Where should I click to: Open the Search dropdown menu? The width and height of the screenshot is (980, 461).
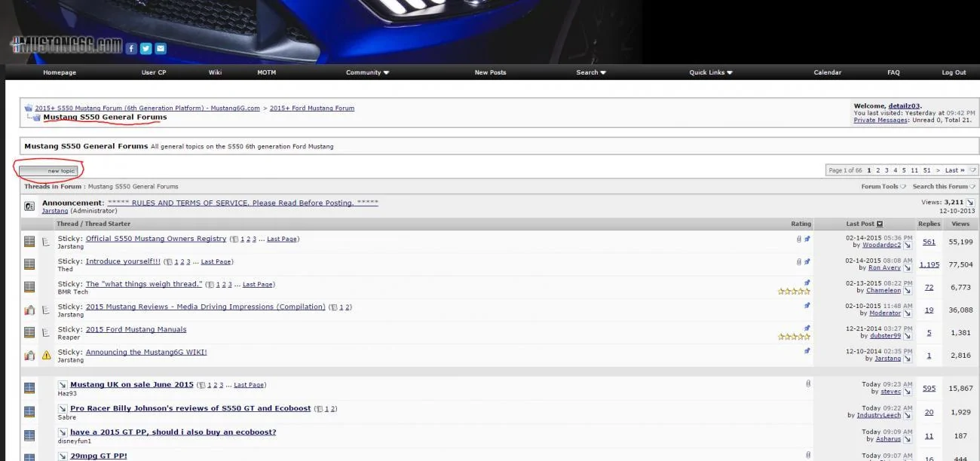click(x=591, y=72)
